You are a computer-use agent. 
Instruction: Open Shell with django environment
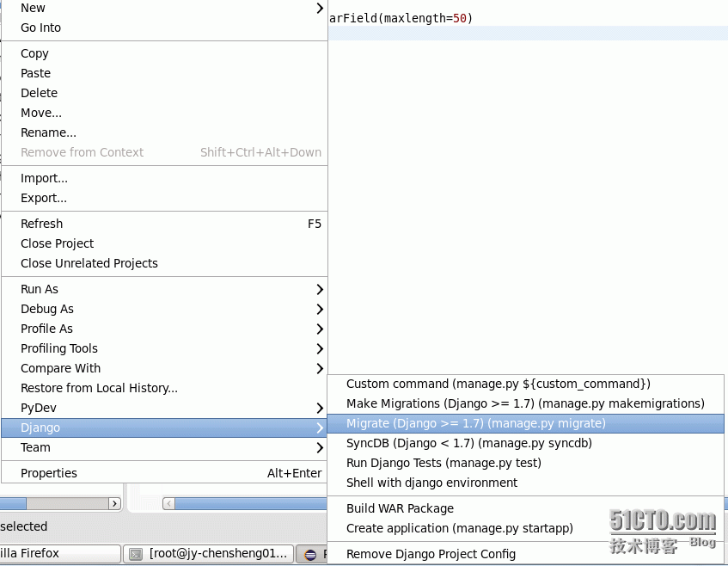[x=525, y=483]
